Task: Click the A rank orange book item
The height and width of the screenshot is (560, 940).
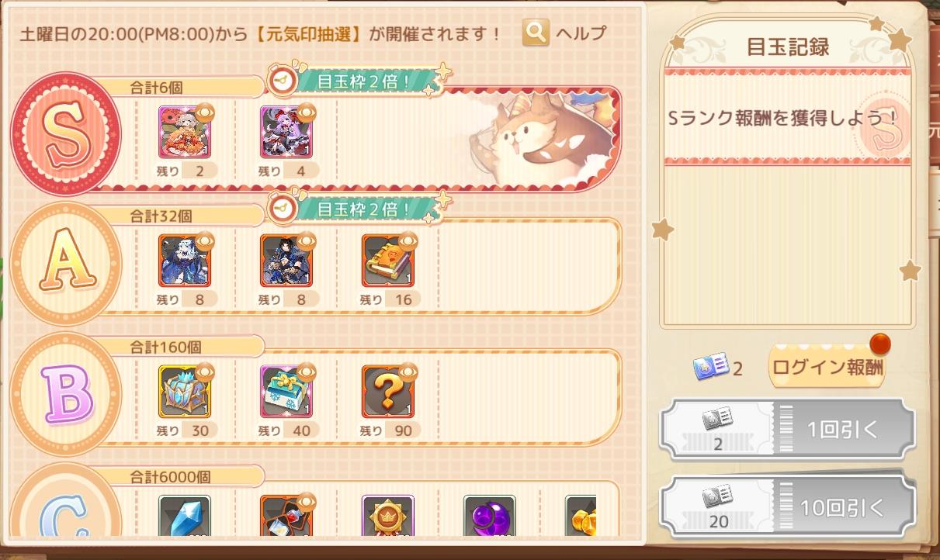Action: point(387,260)
